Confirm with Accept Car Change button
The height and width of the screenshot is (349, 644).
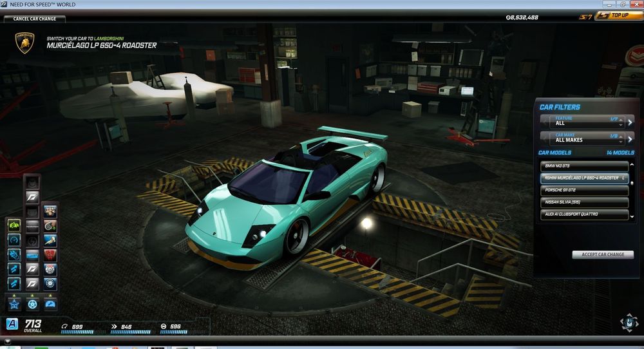603,254
